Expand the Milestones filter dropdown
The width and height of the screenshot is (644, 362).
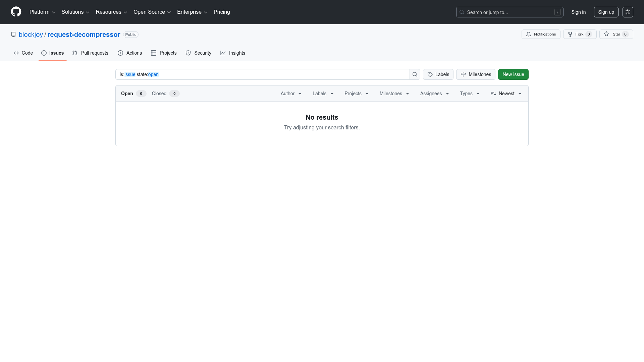coord(394,94)
